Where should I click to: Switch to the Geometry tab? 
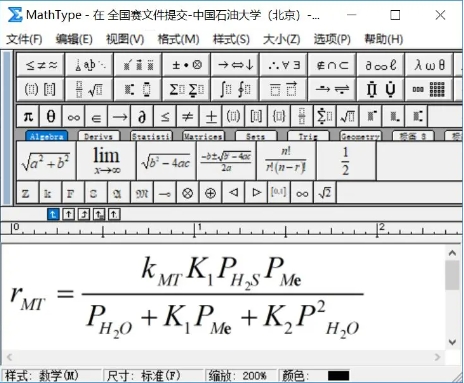(361, 136)
